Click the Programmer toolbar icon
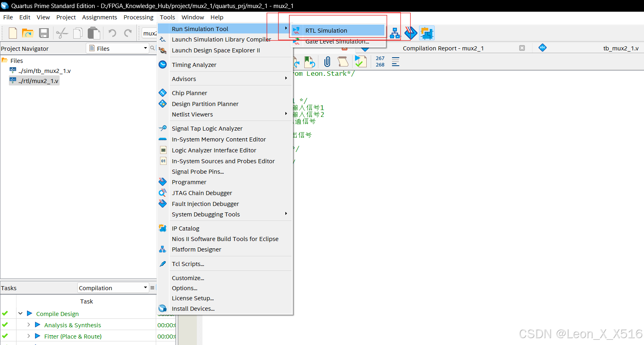 tap(411, 33)
